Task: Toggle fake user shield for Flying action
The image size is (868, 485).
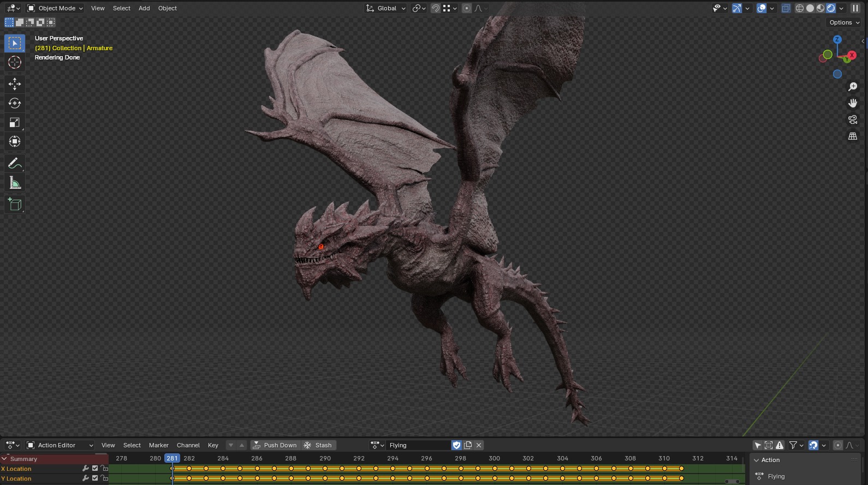Action: [x=457, y=445]
